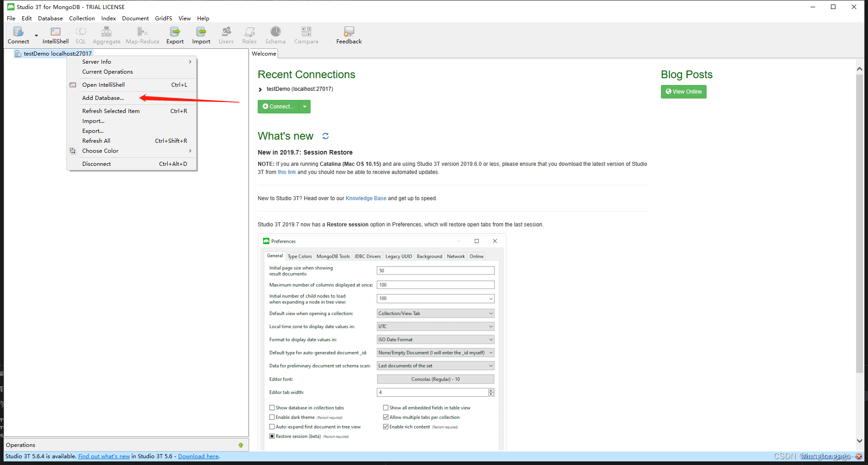Screen dimensions: 868x465
Task: Open the ISO Date Format dropdown
Action: (x=435, y=340)
